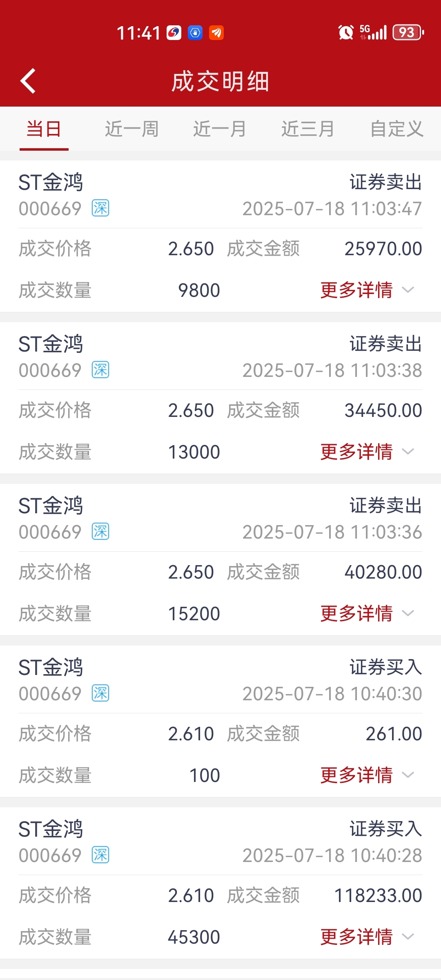Tap the battery indicator showing 93
The image size is (441, 980).
408,32
